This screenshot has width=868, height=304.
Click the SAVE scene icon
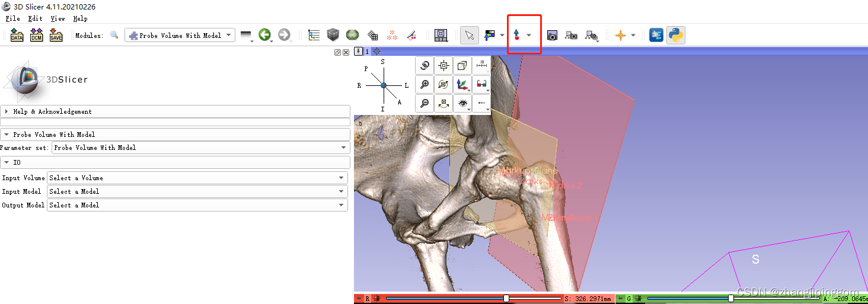pyautogui.click(x=56, y=36)
